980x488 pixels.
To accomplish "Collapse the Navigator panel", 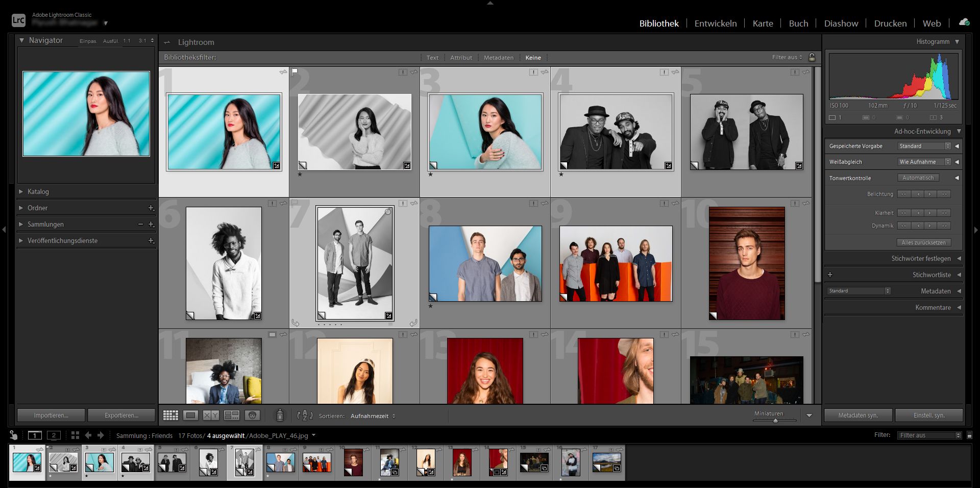I will point(21,40).
